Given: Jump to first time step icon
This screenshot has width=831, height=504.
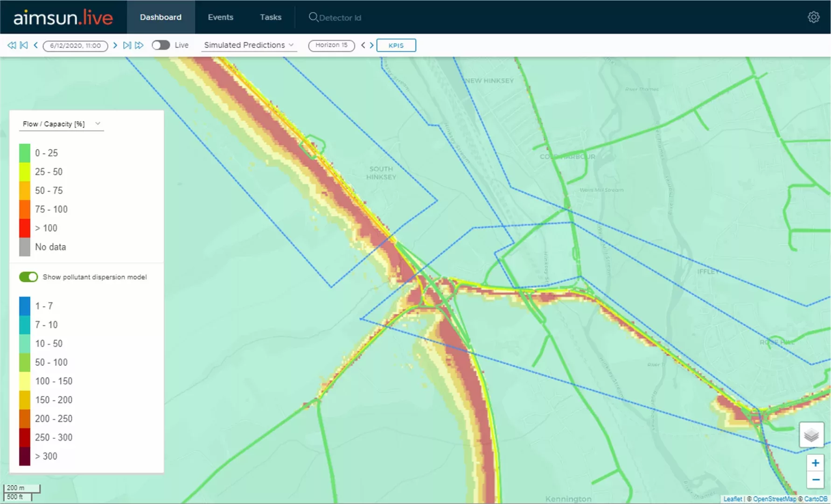Looking at the screenshot, I should click(24, 45).
